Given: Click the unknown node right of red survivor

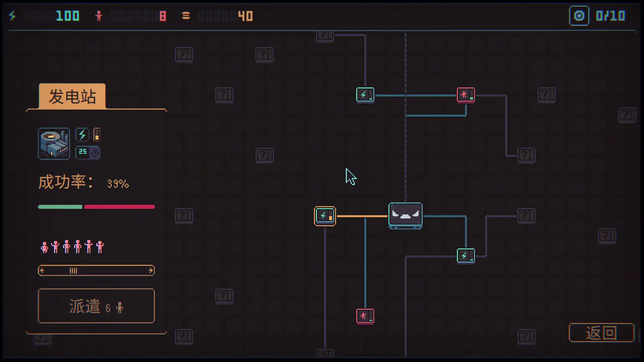Looking at the screenshot, I should [x=546, y=95].
